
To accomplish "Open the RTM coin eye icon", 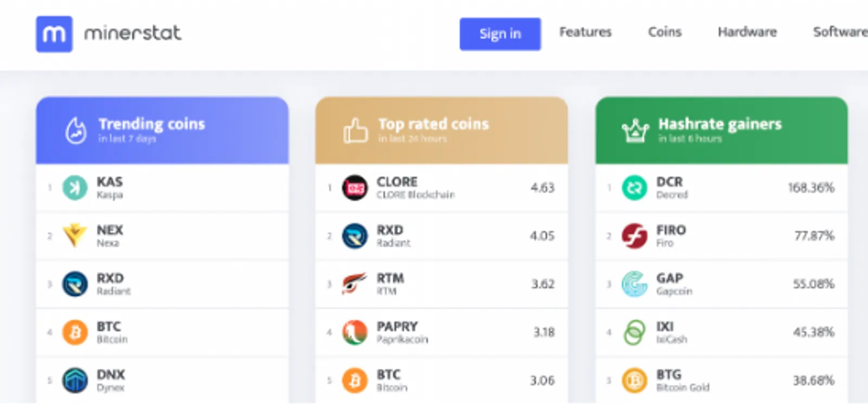I will [355, 283].
